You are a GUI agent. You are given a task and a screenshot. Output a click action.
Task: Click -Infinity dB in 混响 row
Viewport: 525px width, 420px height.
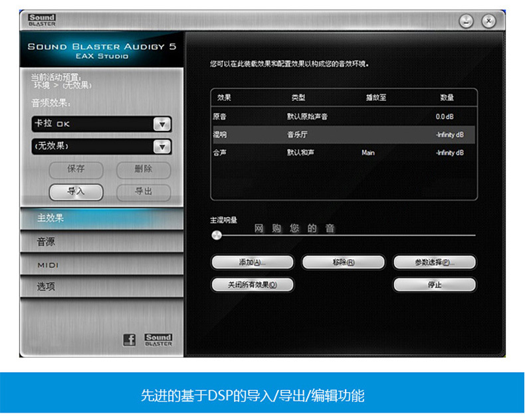click(x=450, y=135)
